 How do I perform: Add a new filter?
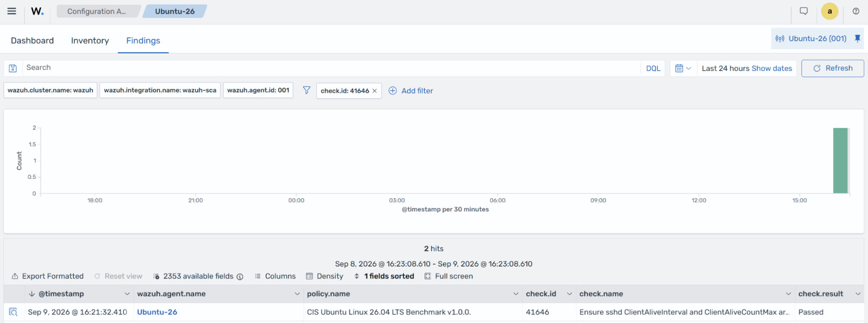[x=411, y=91]
